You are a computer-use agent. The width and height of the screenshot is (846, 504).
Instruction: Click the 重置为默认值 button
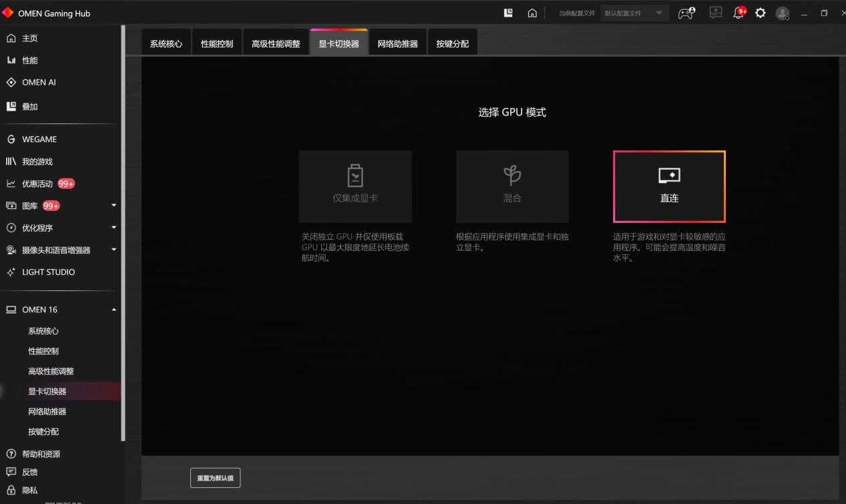[215, 477]
